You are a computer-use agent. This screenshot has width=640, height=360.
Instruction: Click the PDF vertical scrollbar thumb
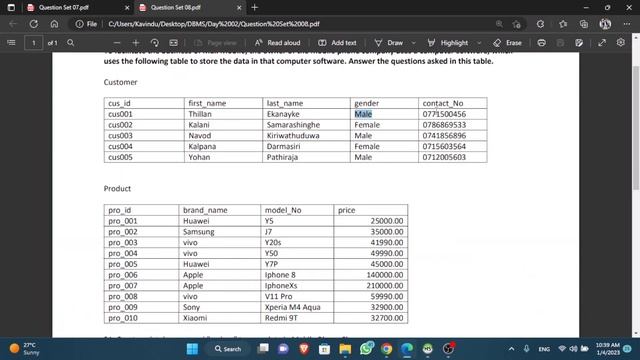click(x=636, y=127)
